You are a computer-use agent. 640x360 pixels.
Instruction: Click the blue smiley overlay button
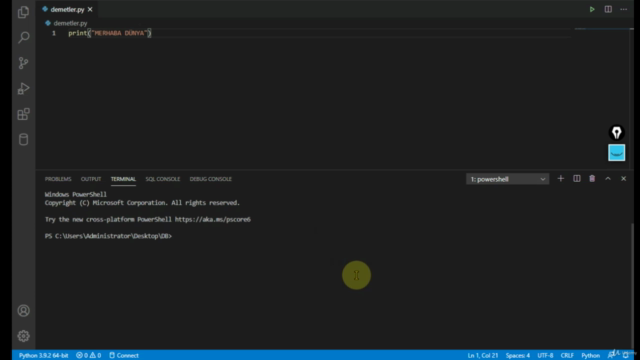coord(616,152)
